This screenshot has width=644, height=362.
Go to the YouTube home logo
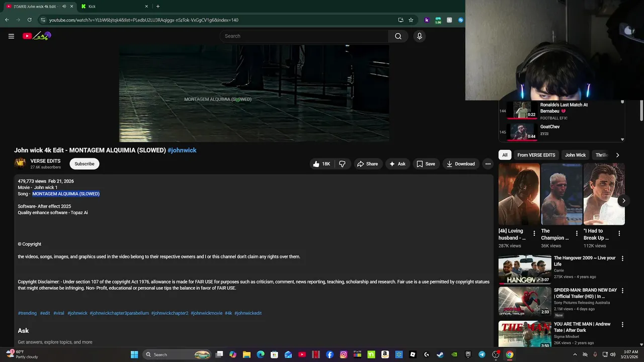[x=37, y=36]
